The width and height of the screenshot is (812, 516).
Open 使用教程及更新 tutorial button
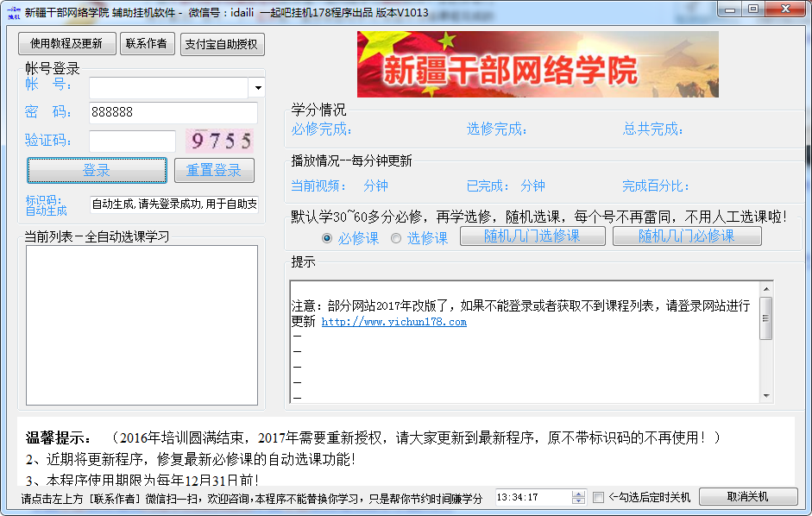(x=66, y=43)
